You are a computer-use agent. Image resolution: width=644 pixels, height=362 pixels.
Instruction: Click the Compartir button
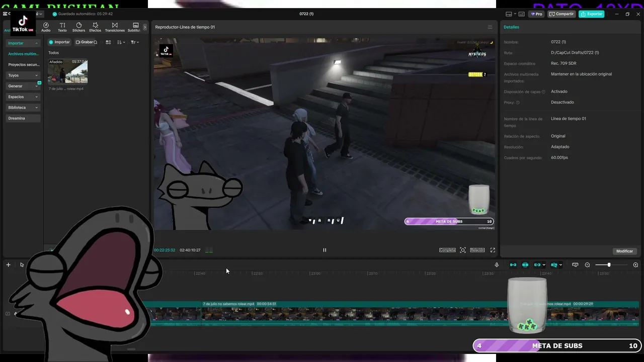coord(561,14)
